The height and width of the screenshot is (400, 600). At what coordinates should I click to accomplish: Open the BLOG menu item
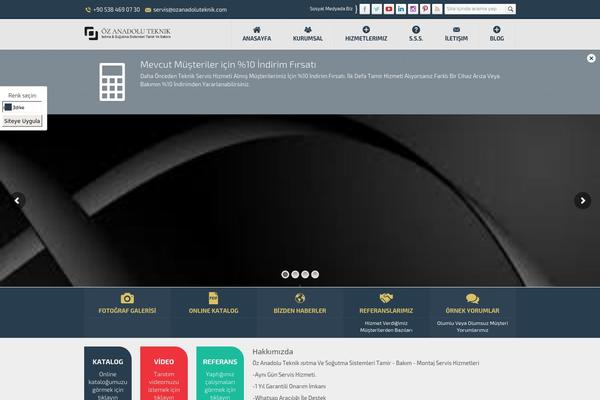point(497,34)
